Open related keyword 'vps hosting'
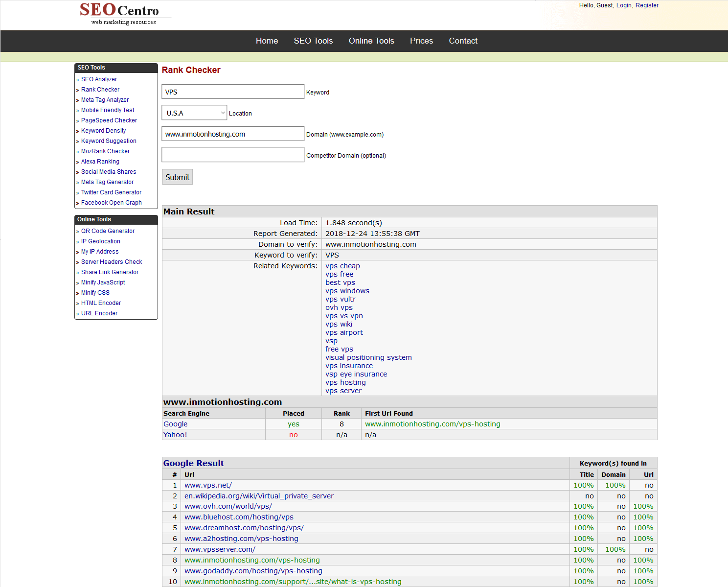 pos(345,382)
